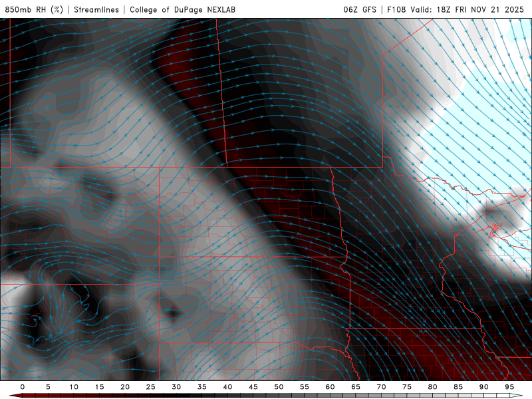The image size is (532, 399).
Task: Click the "30" value on color scale
Action: tap(176, 387)
